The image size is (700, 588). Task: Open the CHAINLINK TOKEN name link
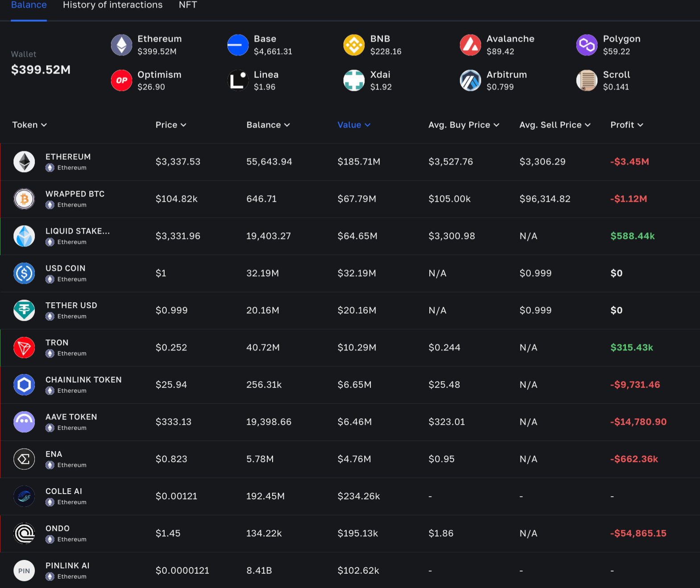tap(83, 380)
